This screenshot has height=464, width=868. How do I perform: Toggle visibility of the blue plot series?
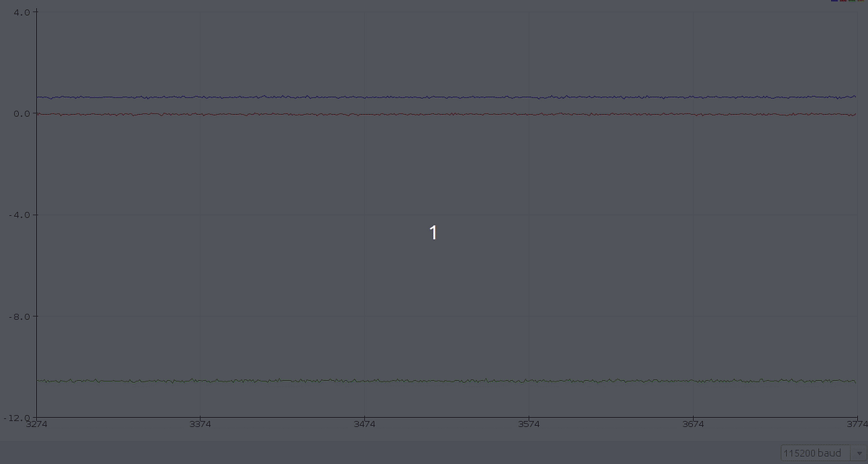834,1
